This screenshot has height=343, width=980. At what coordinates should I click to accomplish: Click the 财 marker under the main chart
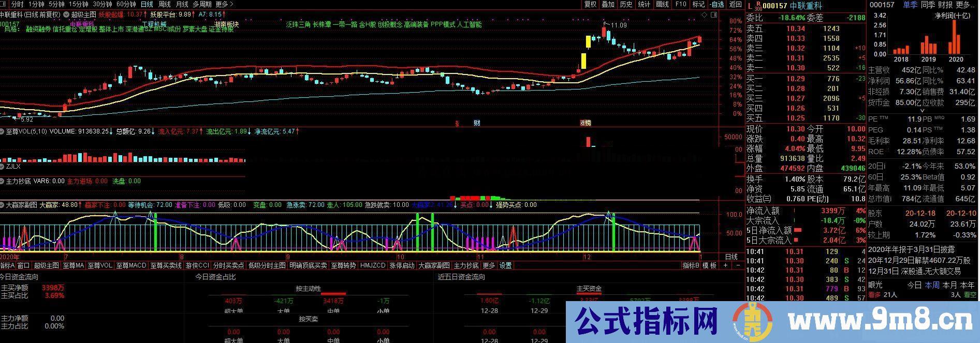[x=477, y=123]
